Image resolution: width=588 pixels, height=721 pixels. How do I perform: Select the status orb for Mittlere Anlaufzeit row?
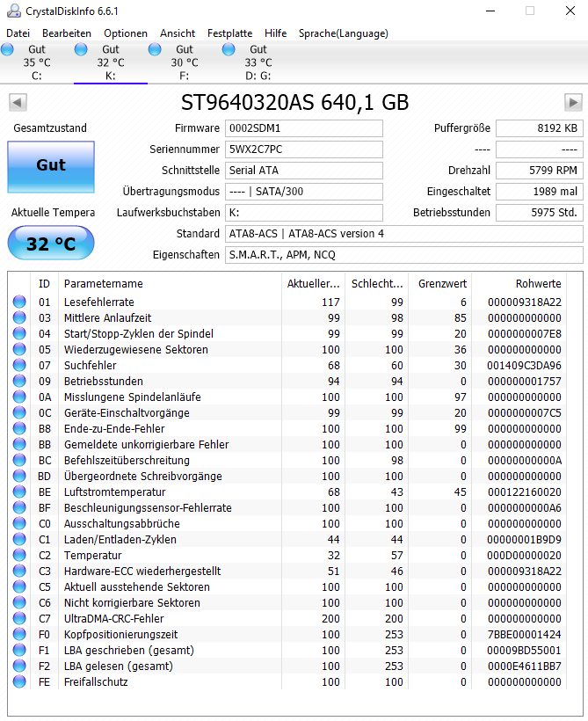(x=19, y=317)
